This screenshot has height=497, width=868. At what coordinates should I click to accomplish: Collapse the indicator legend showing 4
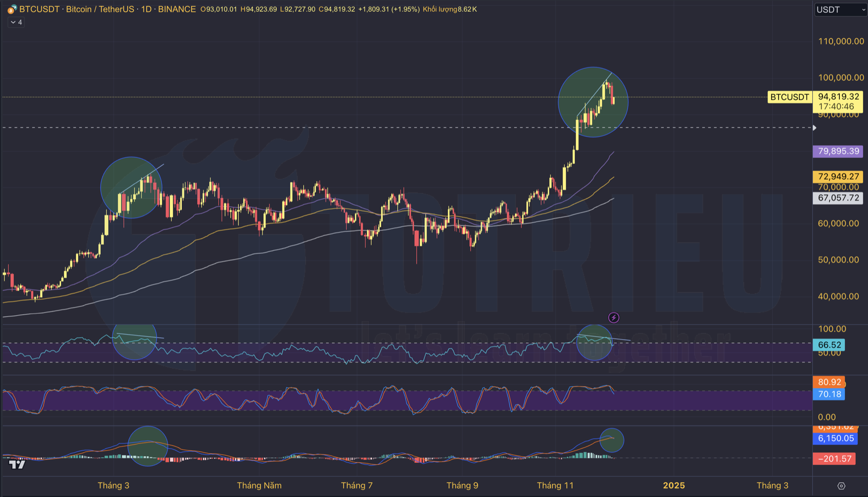point(16,22)
